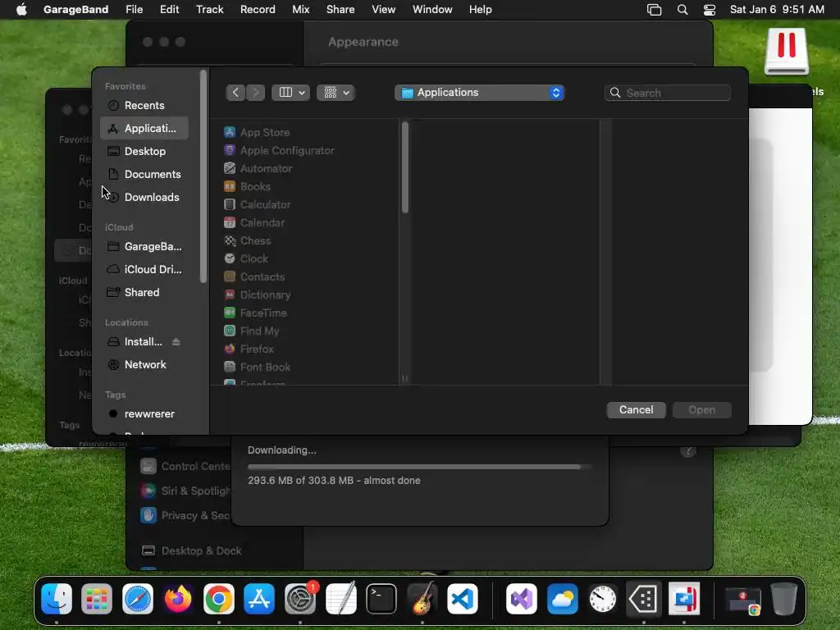This screenshot has height=630, width=840.
Task: Open the File menu
Action: (x=134, y=9)
